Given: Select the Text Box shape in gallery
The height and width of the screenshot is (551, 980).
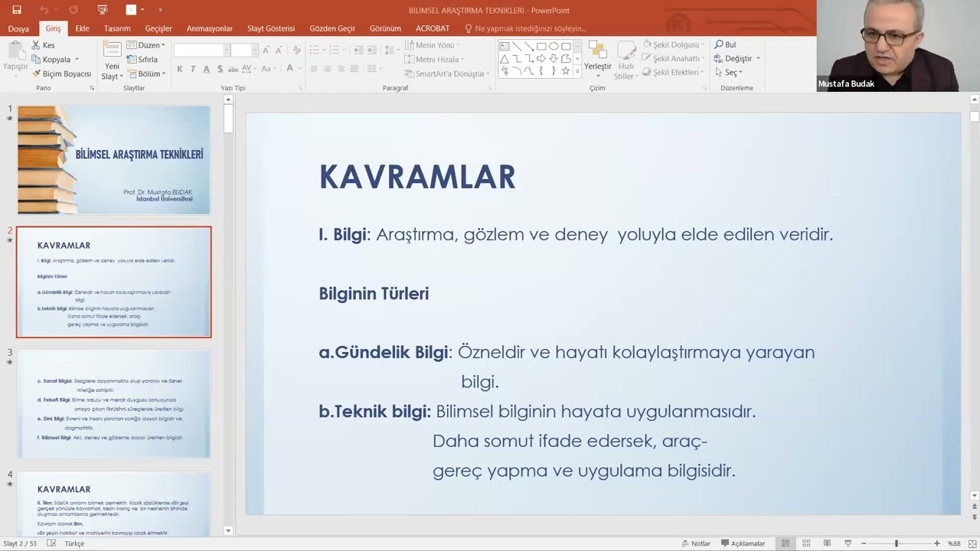Looking at the screenshot, I should tap(505, 46).
